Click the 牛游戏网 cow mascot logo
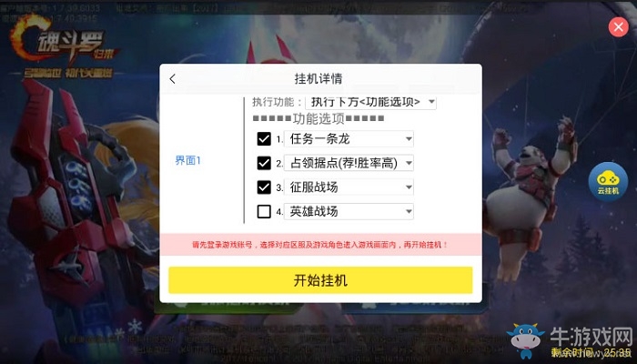 (525, 340)
